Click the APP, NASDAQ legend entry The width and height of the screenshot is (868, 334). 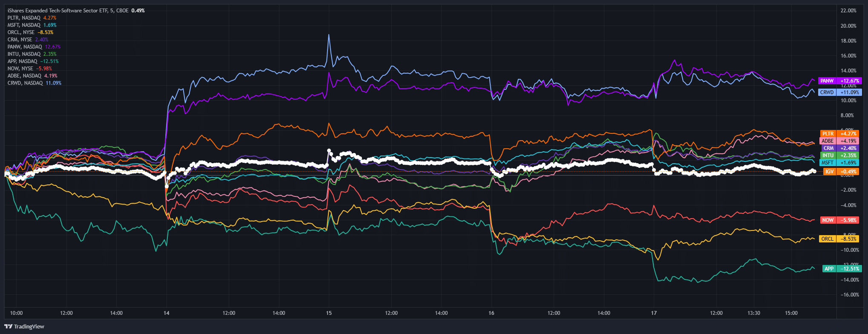(33, 61)
